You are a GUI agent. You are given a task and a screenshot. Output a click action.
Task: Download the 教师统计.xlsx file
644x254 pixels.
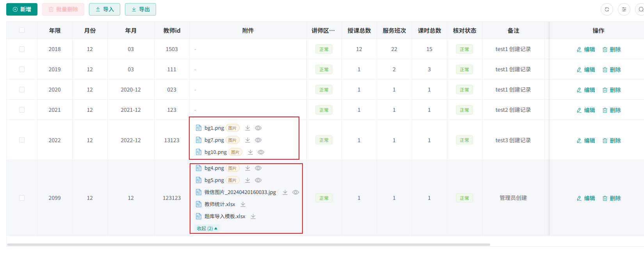(x=243, y=204)
